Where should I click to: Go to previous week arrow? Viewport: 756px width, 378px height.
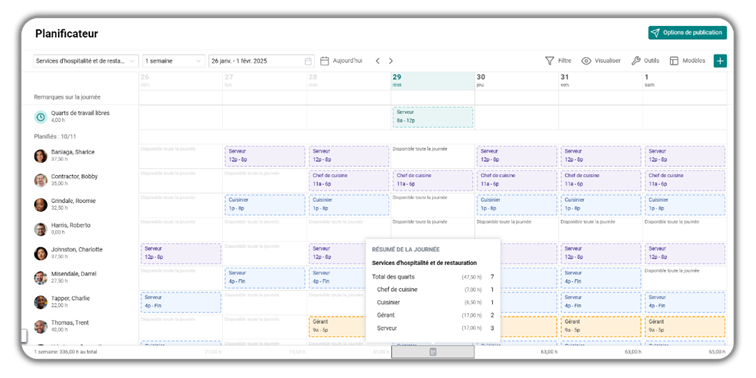click(x=378, y=61)
